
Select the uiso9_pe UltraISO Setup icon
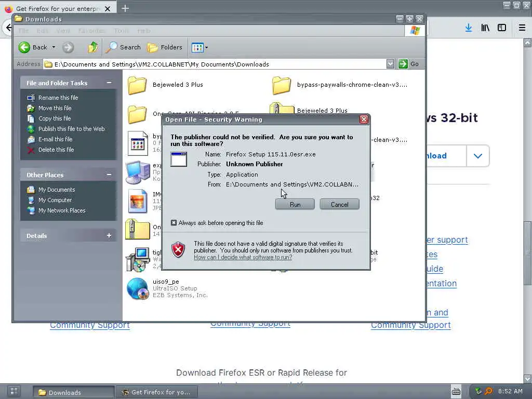coord(137,289)
